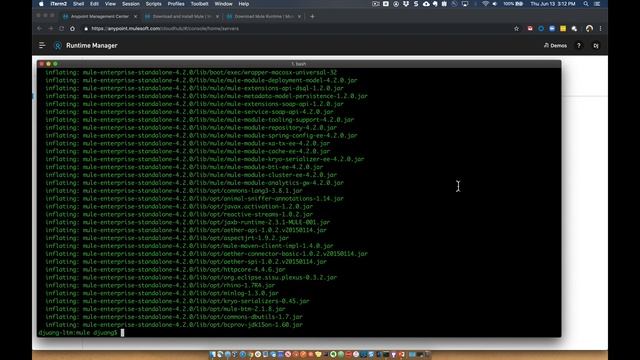Image resolution: width=640 pixels, height=360 pixels.
Task: Click the httpcore-4.4.6.jar line
Action: pyautogui.click(x=165, y=270)
